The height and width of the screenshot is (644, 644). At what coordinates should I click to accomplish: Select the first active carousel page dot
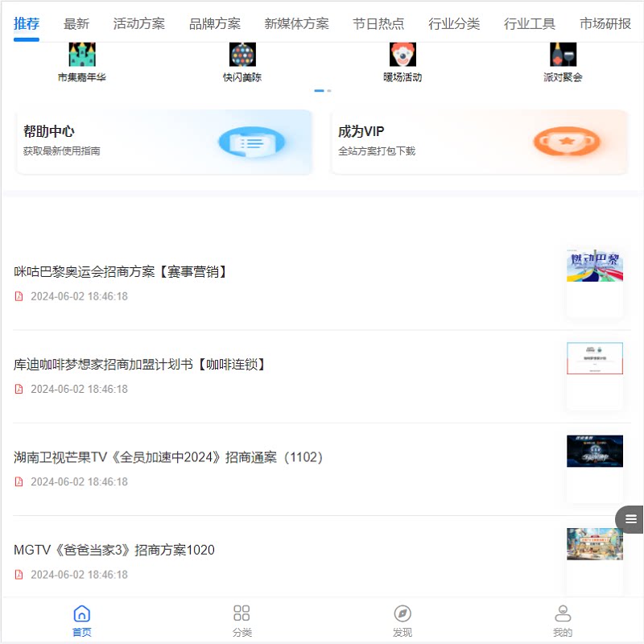[319, 90]
